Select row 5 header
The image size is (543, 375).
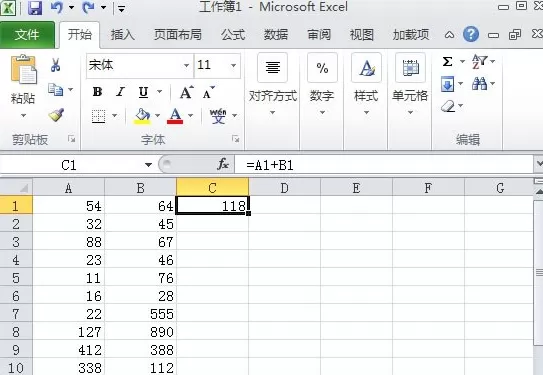tap(16, 278)
